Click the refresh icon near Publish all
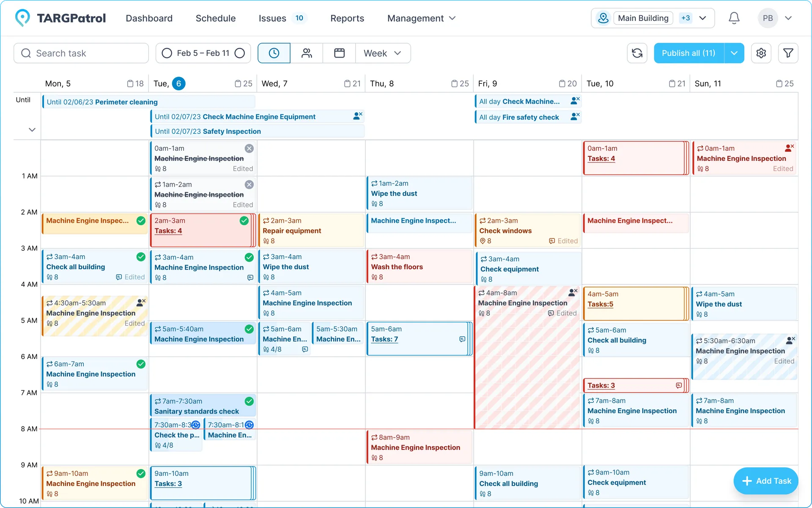Viewport: 812px width, 508px height. 637,53
